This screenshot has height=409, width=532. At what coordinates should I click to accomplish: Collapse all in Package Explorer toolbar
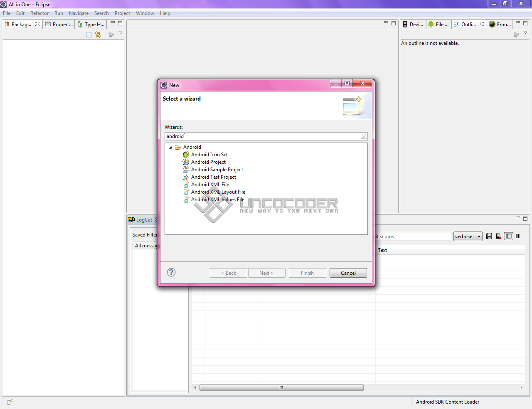click(x=89, y=35)
